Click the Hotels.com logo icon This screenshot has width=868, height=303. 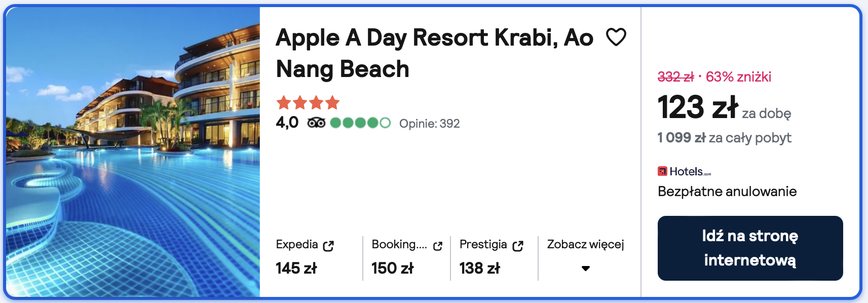tap(662, 171)
